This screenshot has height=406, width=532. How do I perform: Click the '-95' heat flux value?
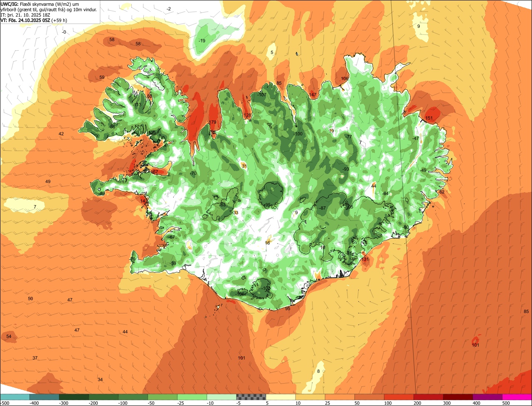pyautogui.click(x=267, y=205)
